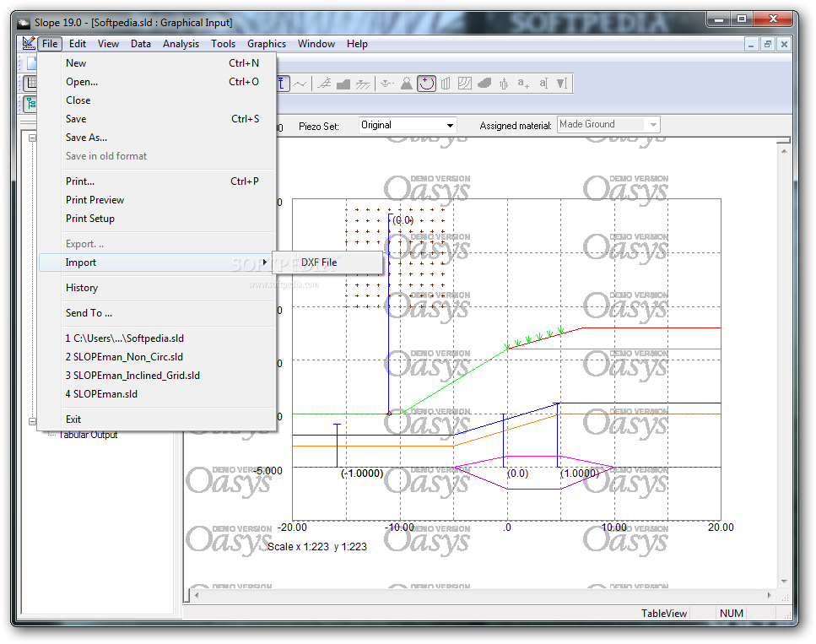Choose Close from the File menu

(x=157, y=100)
